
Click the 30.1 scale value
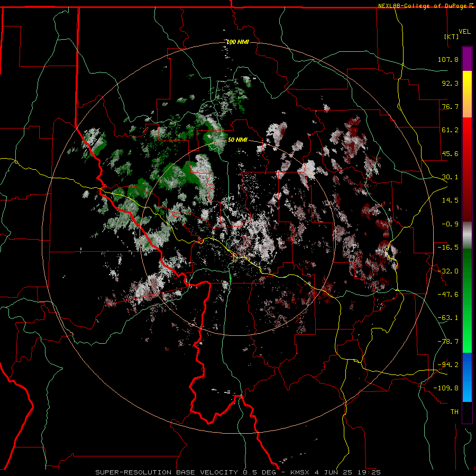coord(450,177)
